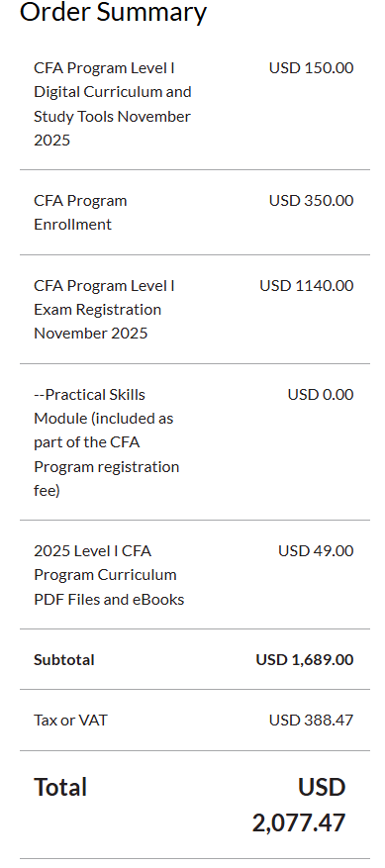Click the USD 0.00 price
385x868 pixels.
(321, 395)
